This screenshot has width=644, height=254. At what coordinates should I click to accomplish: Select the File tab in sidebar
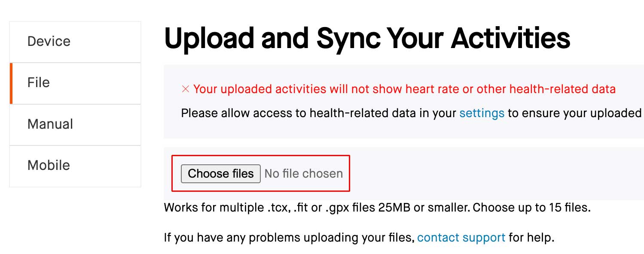coord(75,83)
